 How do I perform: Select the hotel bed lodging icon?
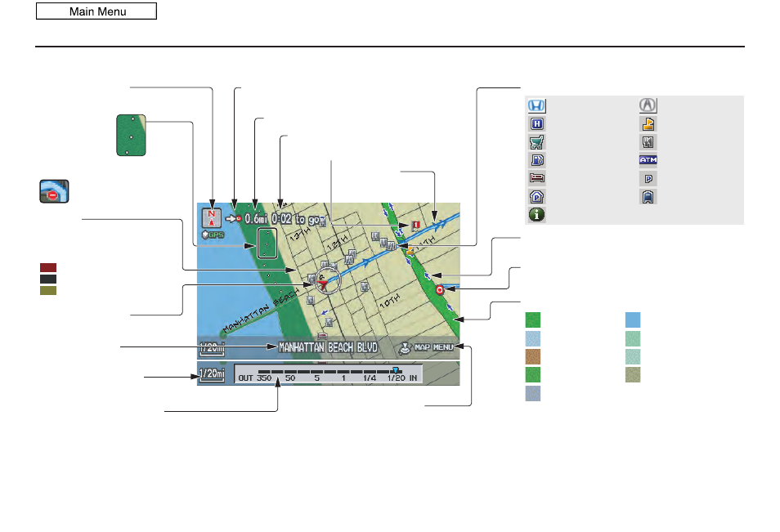point(537,178)
